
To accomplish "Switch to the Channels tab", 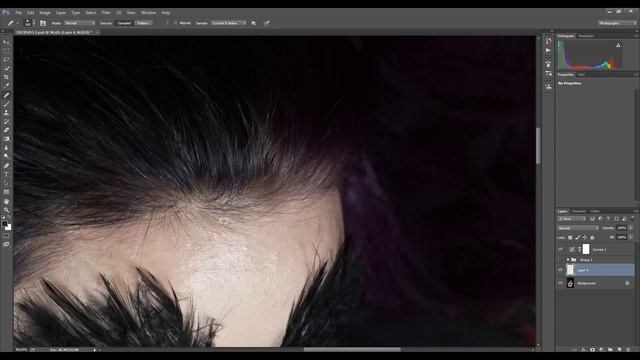I will point(579,211).
